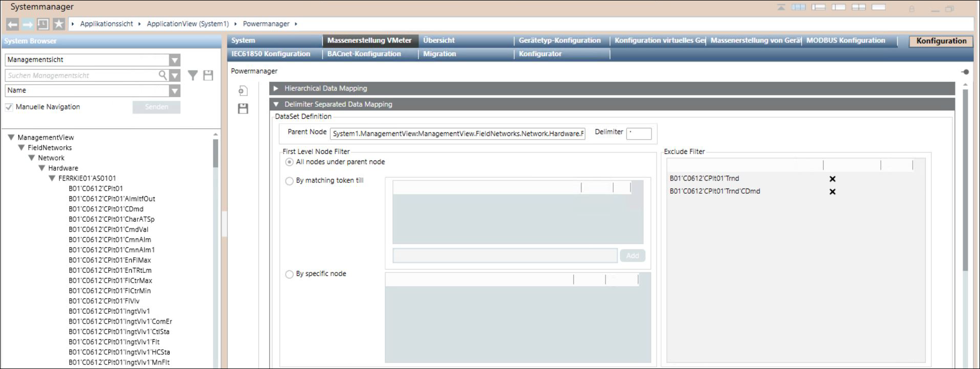Expand the Hierarchical Data Mapping section

click(276, 88)
